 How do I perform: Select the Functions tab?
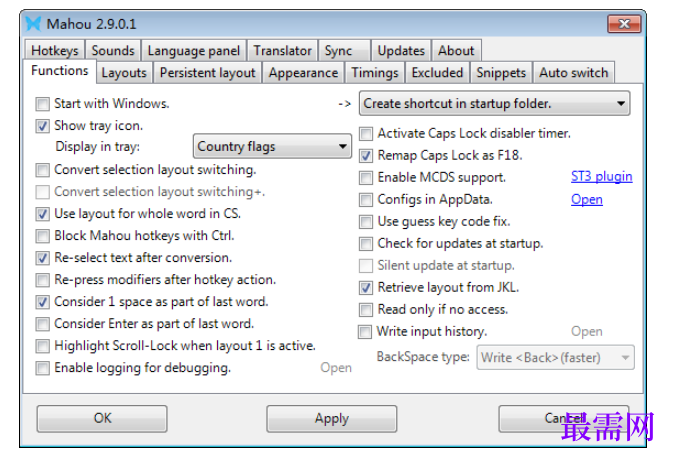pyautogui.click(x=60, y=71)
